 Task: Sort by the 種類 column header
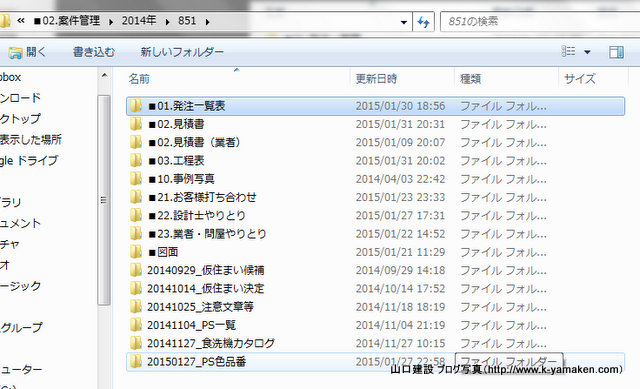pos(471,79)
